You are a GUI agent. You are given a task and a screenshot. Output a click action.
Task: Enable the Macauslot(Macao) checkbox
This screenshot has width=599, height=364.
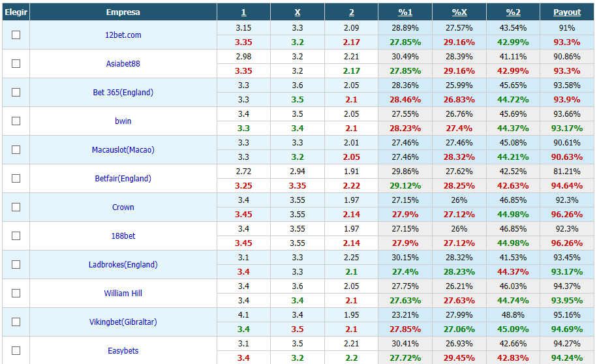16,149
